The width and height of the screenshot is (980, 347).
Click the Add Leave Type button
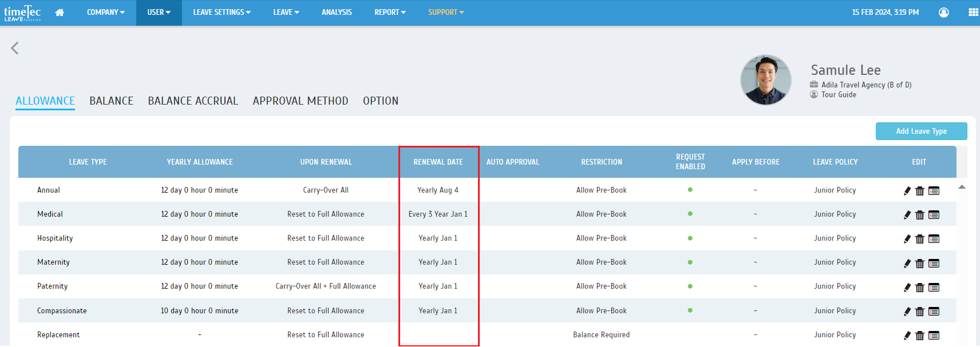(920, 131)
